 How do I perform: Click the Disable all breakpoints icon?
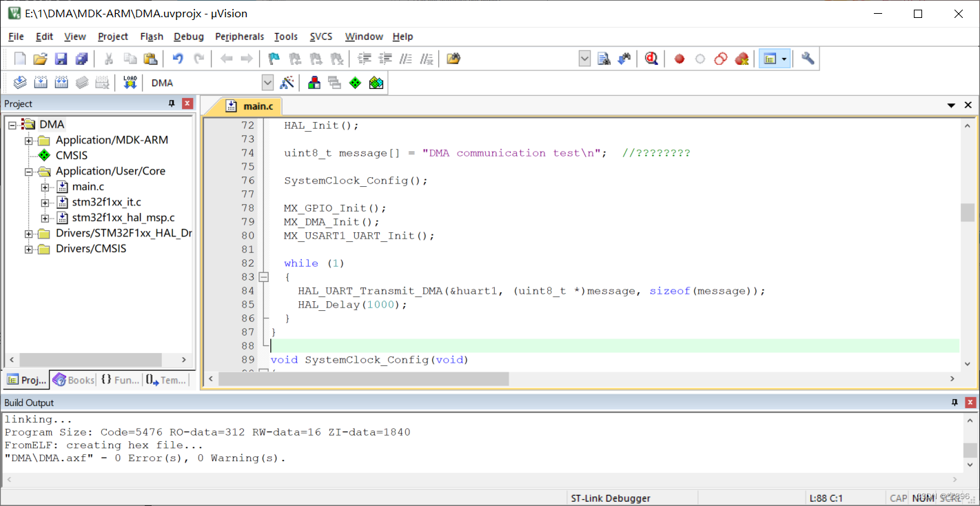pos(721,59)
